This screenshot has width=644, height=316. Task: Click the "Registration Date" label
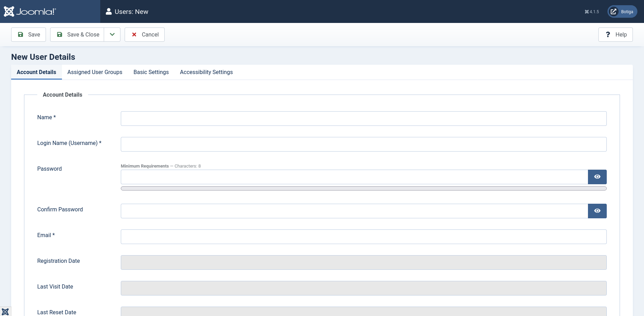(58, 261)
